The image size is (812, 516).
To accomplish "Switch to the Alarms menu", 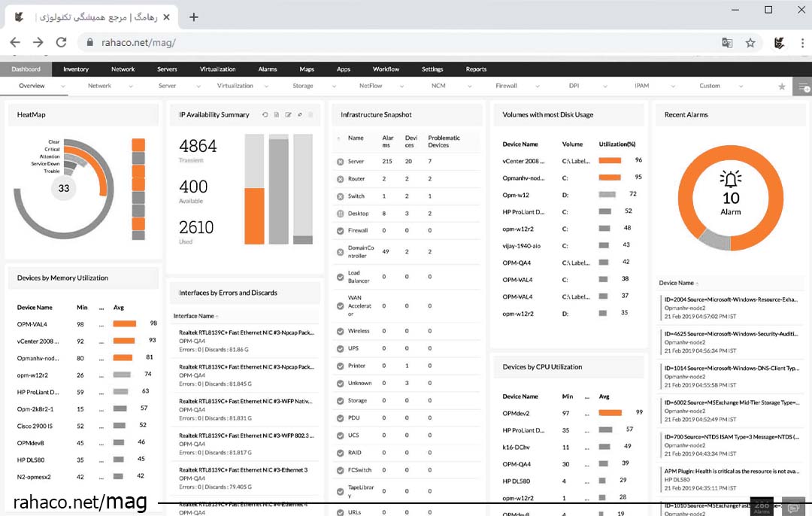I will pyautogui.click(x=268, y=69).
